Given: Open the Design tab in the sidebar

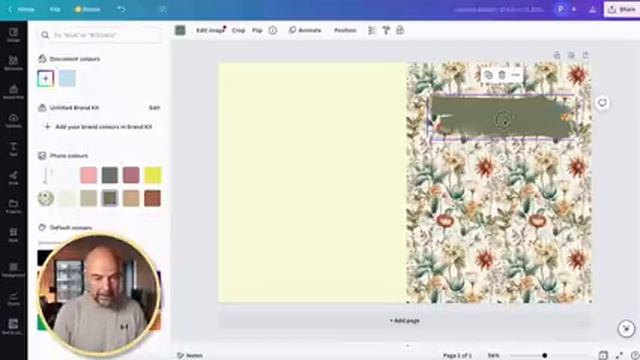Looking at the screenshot, I should 13,35.
